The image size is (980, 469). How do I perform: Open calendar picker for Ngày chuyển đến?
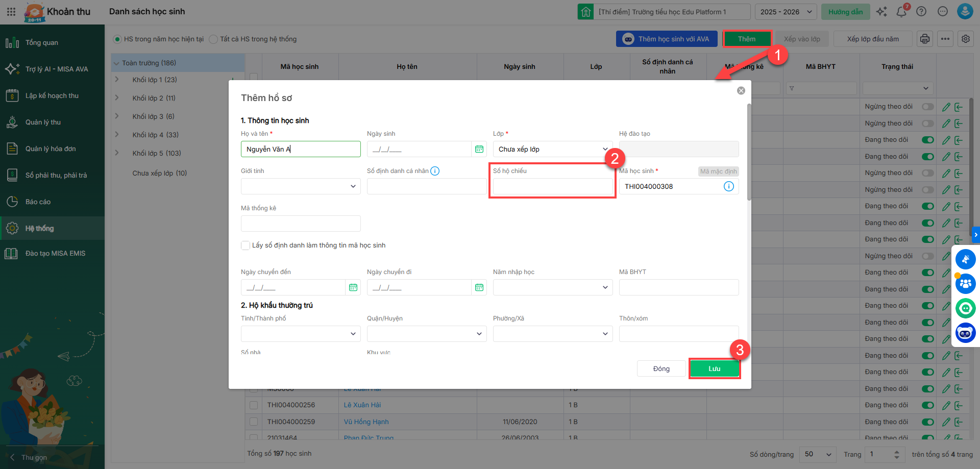pos(353,287)
